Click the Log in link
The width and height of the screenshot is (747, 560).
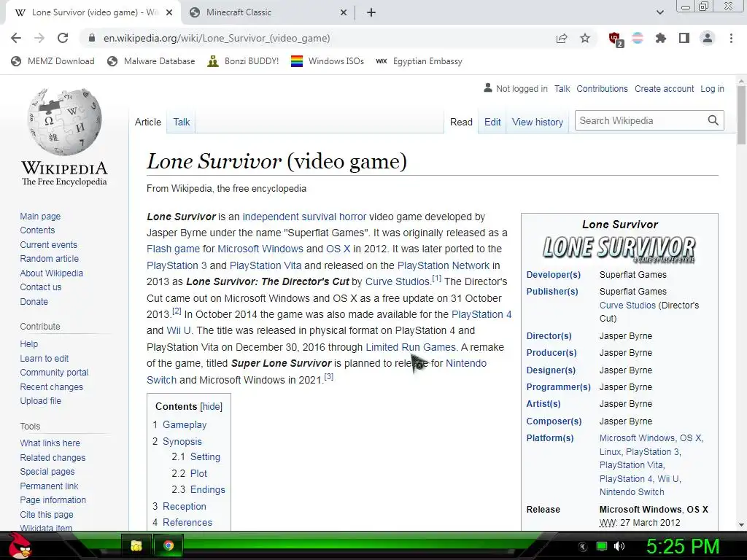pos(712,88)
